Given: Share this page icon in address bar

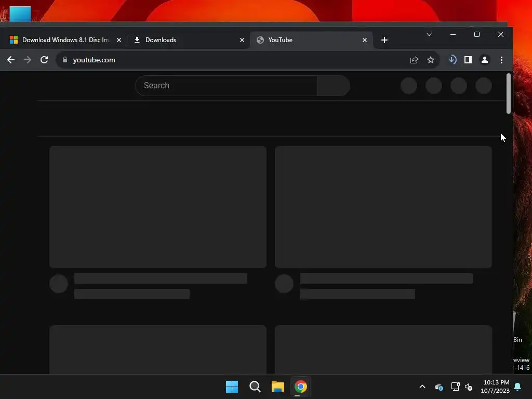Looking at the screenshot, I should 414,60.
